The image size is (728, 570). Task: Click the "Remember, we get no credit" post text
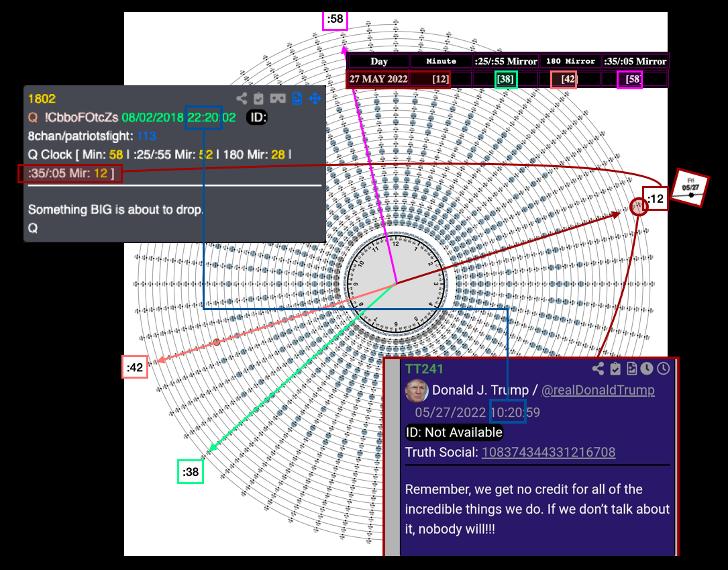coord(537,509)
